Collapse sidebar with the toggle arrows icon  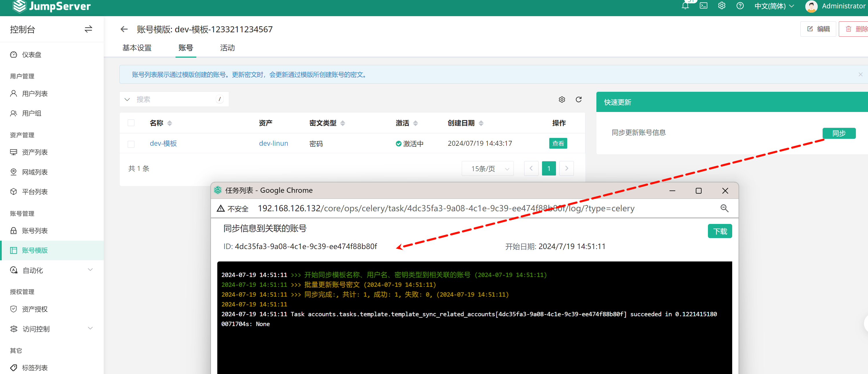(88, 29)
